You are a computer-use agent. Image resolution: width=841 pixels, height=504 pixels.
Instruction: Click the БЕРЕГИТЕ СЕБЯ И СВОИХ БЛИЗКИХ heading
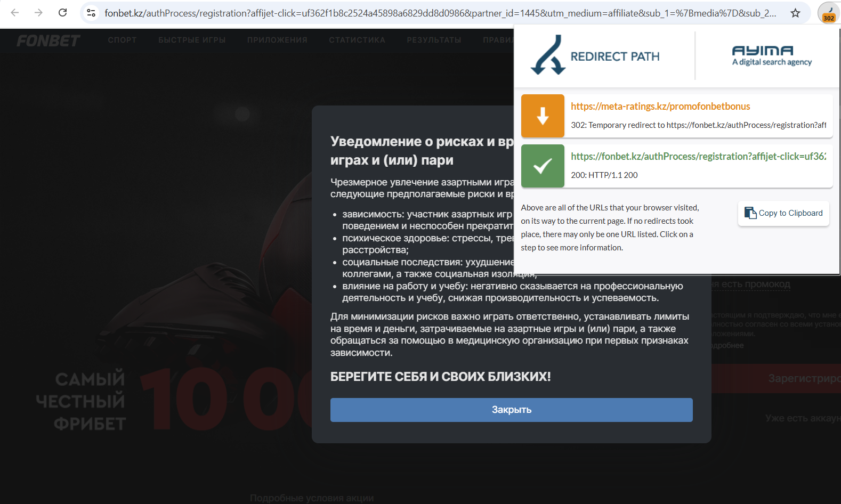point(441,377)
